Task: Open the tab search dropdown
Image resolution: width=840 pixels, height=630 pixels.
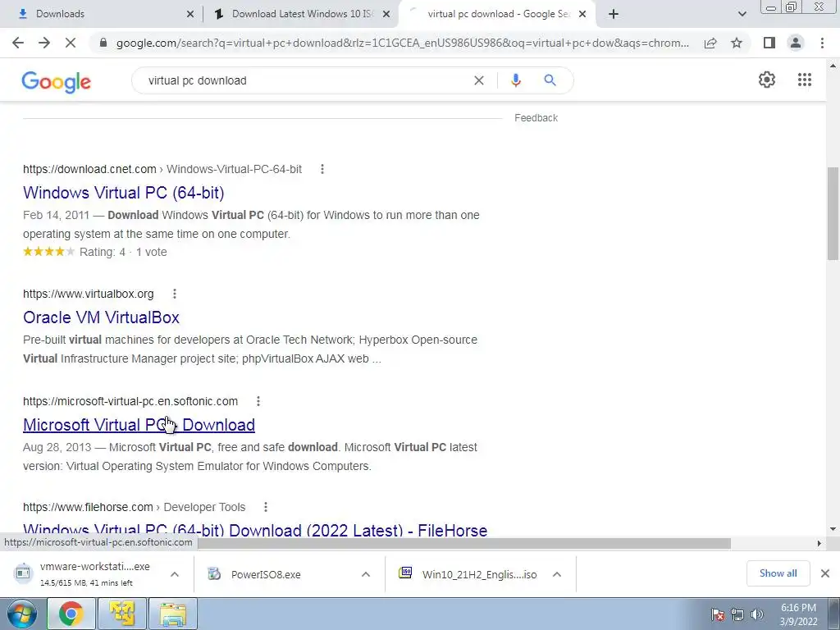Action: pyautogui.click(x=742, y=14)
